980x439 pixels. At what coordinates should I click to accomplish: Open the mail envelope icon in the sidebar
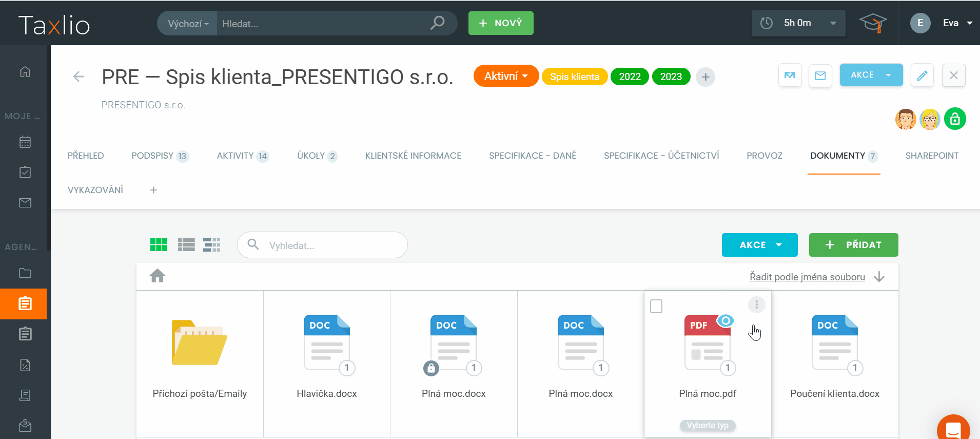tap(25, 203)
